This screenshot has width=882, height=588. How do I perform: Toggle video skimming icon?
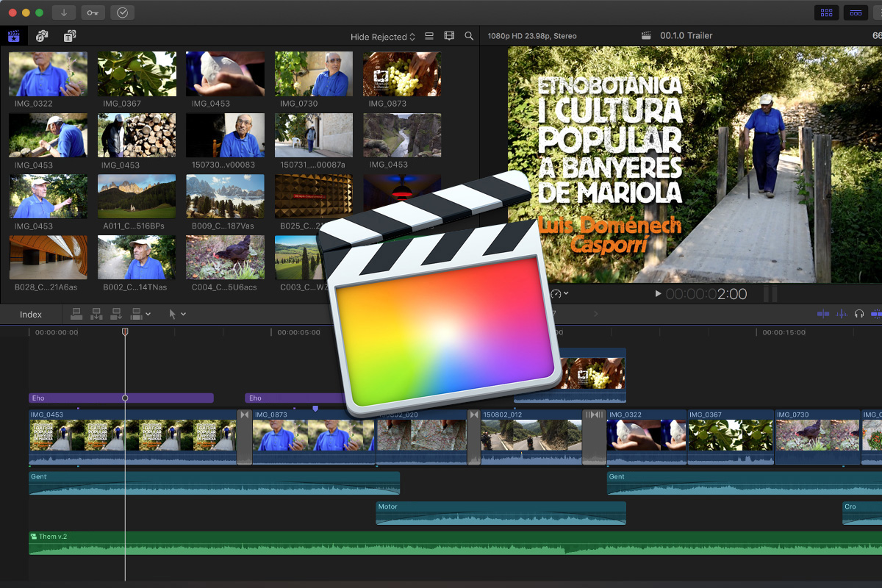coord(823,314)
